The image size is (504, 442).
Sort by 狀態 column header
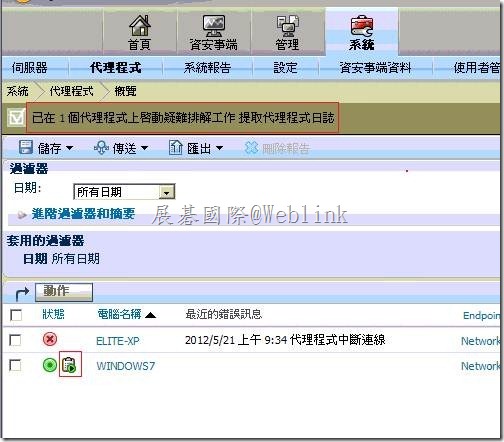[x=53, y=314]
